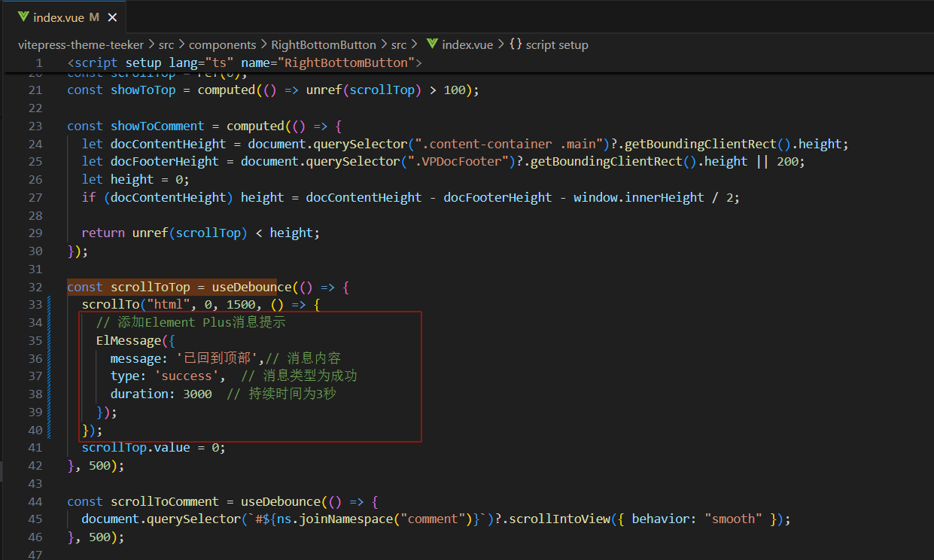Click the 'let height = 0;' statement
Viewport: 934px width, 560px height.
[135, 179]
